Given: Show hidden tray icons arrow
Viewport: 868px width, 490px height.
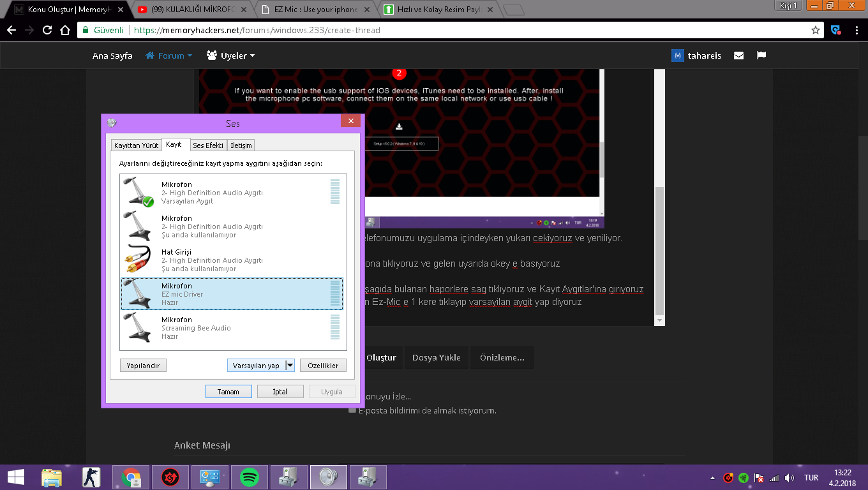Looking at the screenshot, I should click(712, 477).
